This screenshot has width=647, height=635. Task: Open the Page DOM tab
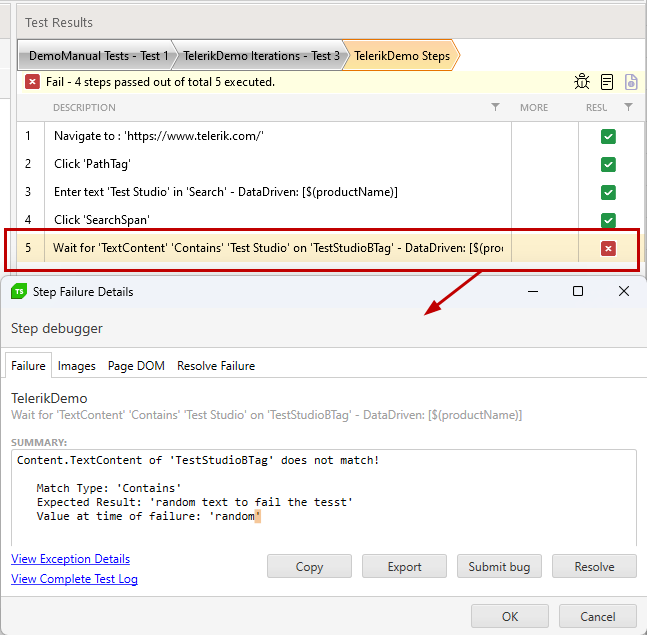point(136,366)
